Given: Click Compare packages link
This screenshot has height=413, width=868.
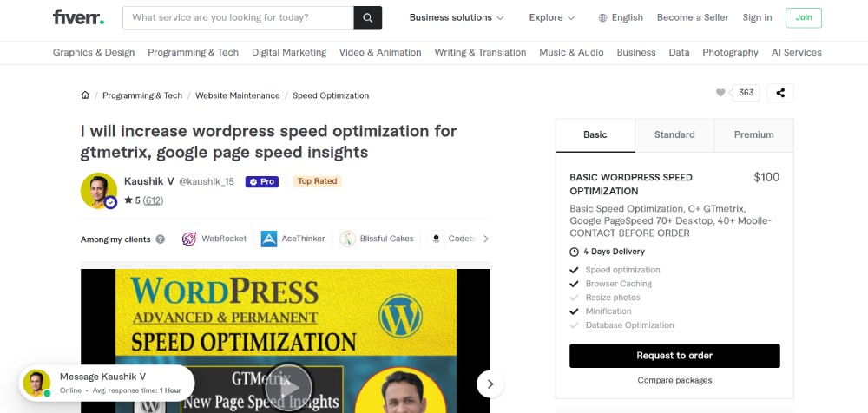Looking at the screenshot, I should (674, 380).
